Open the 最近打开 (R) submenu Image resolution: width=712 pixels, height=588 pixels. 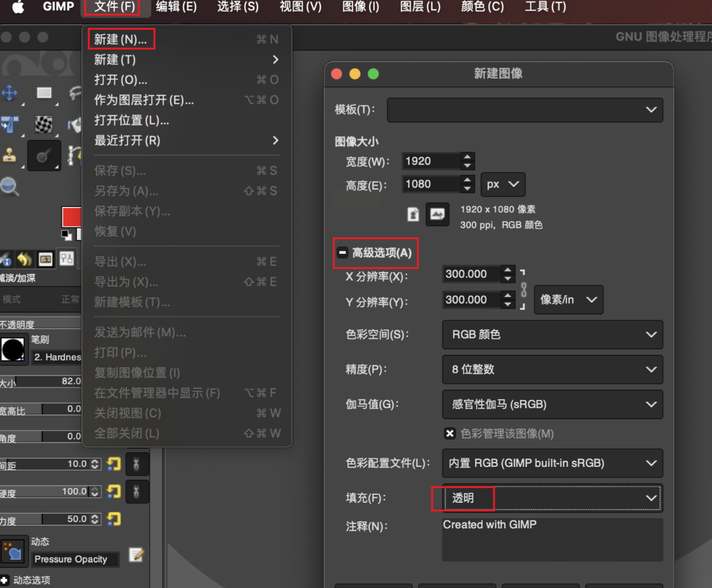pyautogui.click(x=187, y=140)
